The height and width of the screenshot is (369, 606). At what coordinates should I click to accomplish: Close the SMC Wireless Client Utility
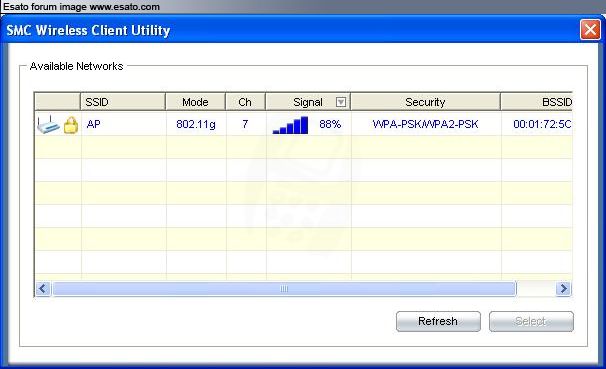point(590,29)
